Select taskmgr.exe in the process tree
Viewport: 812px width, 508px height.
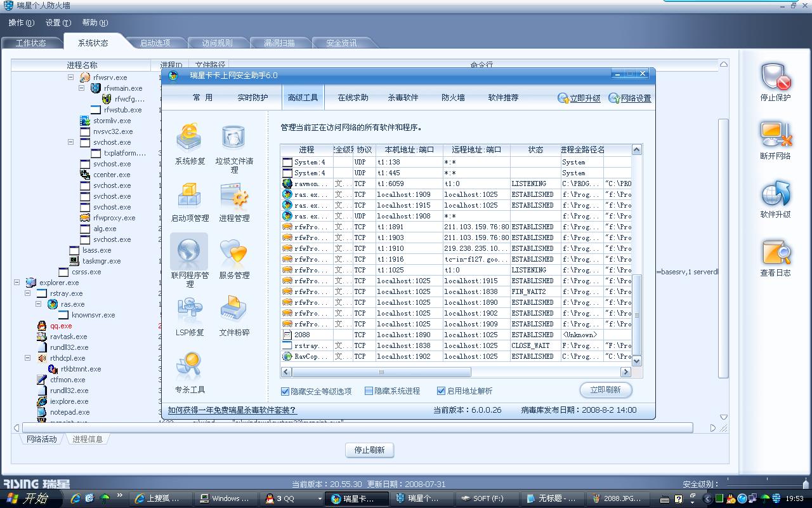pos(101,261)
